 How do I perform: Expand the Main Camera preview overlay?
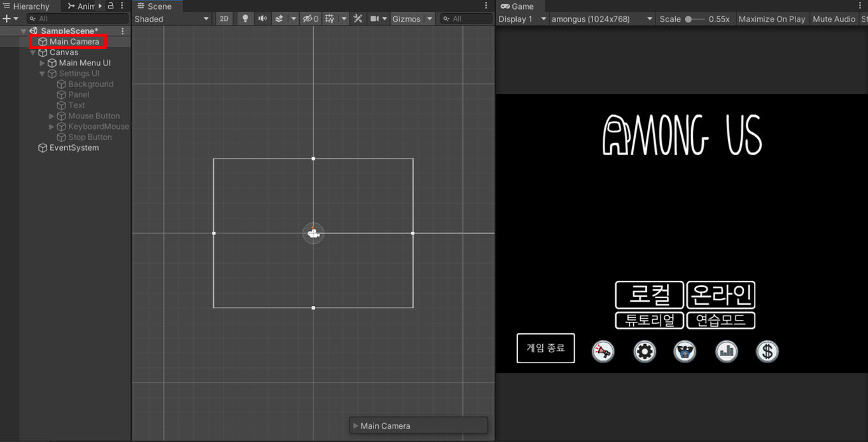point(356,426)
